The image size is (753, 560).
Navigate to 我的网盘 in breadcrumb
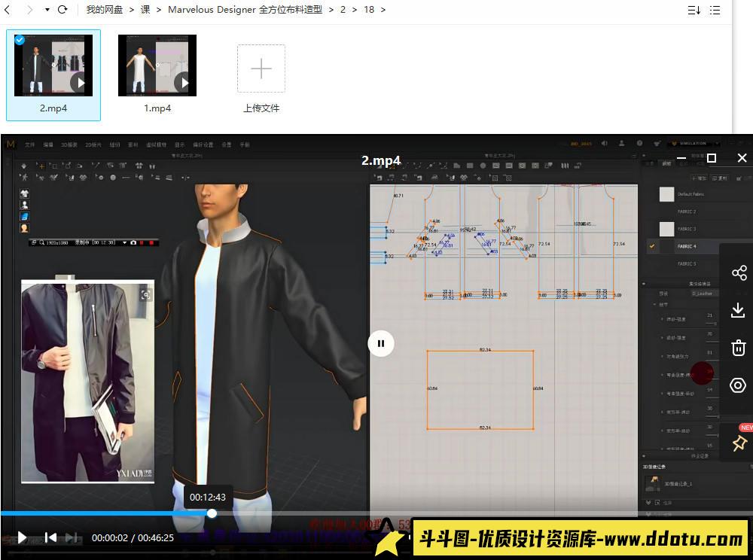pos(104,10)
